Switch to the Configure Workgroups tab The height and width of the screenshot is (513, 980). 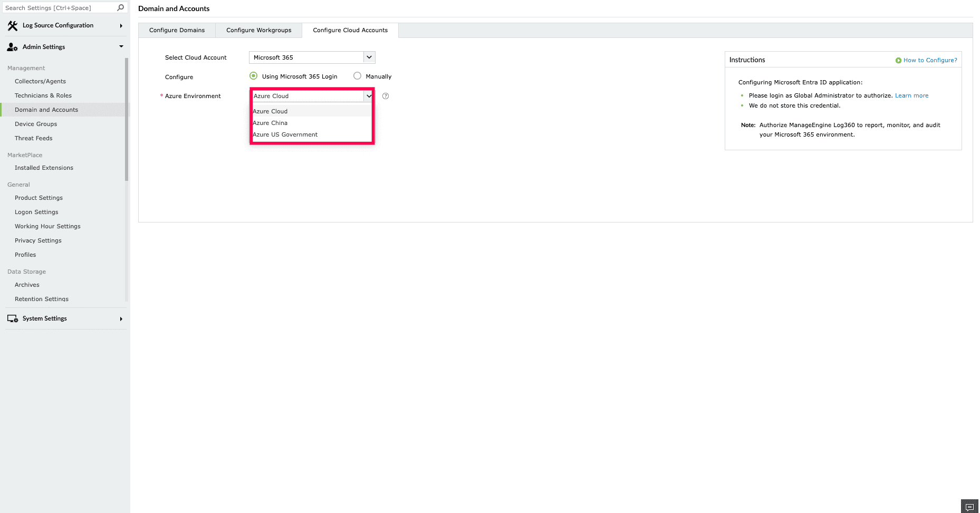(x=258, y=30)
